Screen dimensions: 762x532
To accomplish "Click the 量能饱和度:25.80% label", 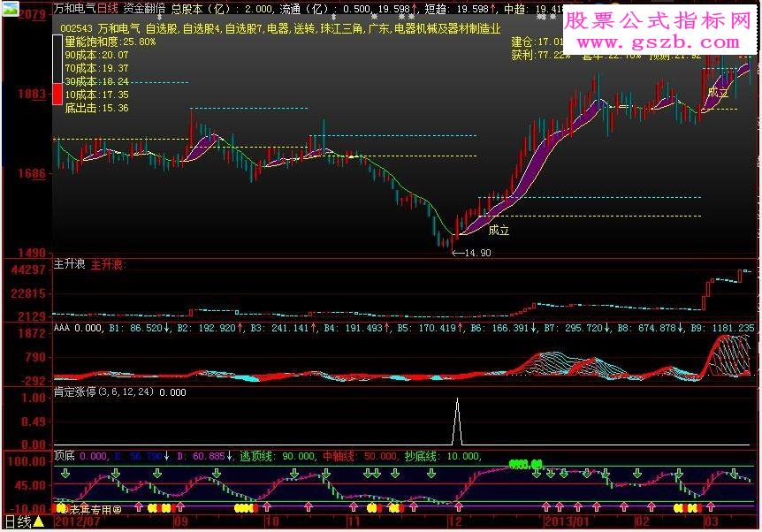I will point(110,42).
